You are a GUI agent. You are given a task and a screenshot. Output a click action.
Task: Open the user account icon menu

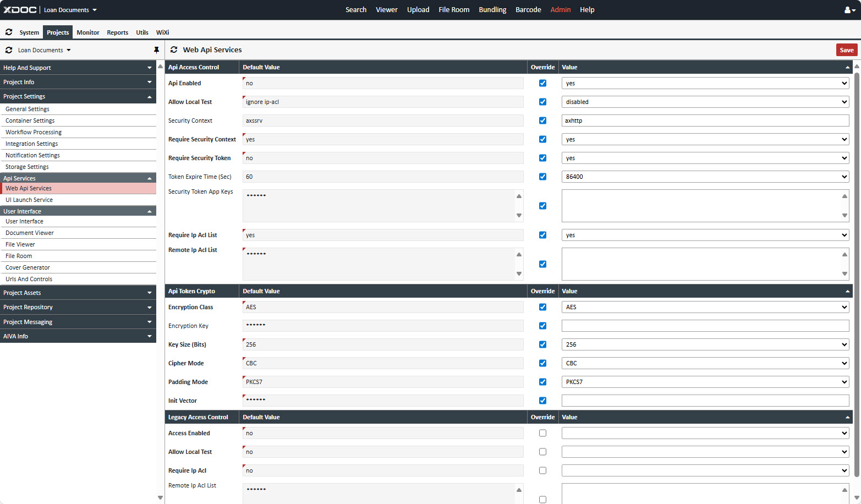pyautogui.click(x=849, y=10)
